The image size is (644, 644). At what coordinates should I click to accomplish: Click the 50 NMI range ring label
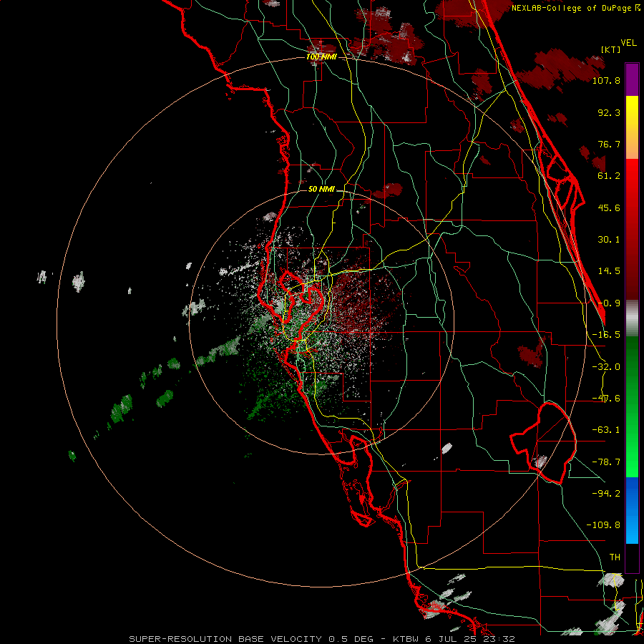[321, 190]
